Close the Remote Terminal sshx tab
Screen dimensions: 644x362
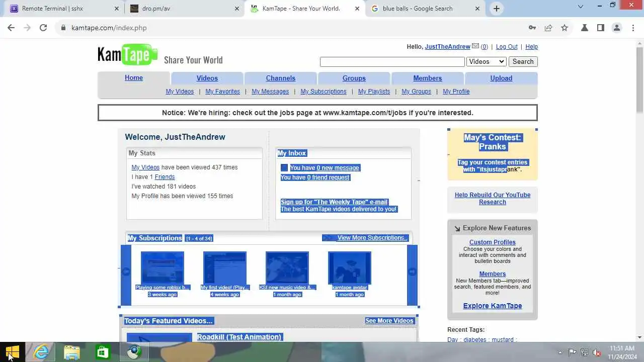tap(117, 9)
